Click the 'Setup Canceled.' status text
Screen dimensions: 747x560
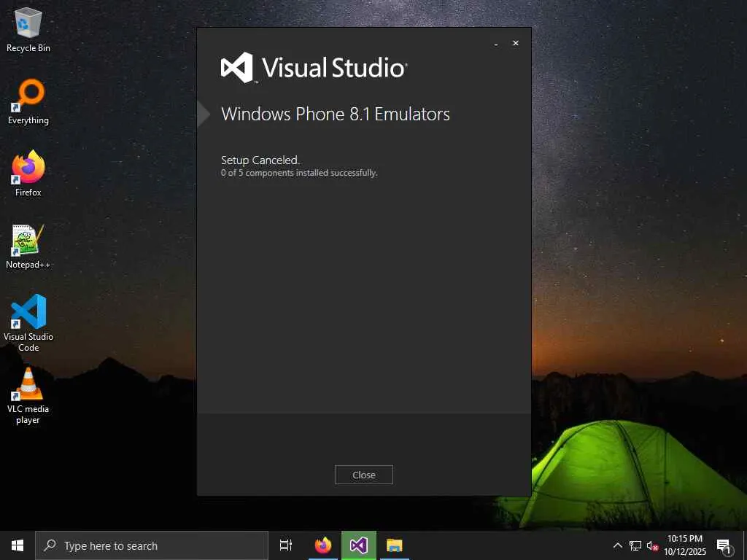tap(260, 160)
